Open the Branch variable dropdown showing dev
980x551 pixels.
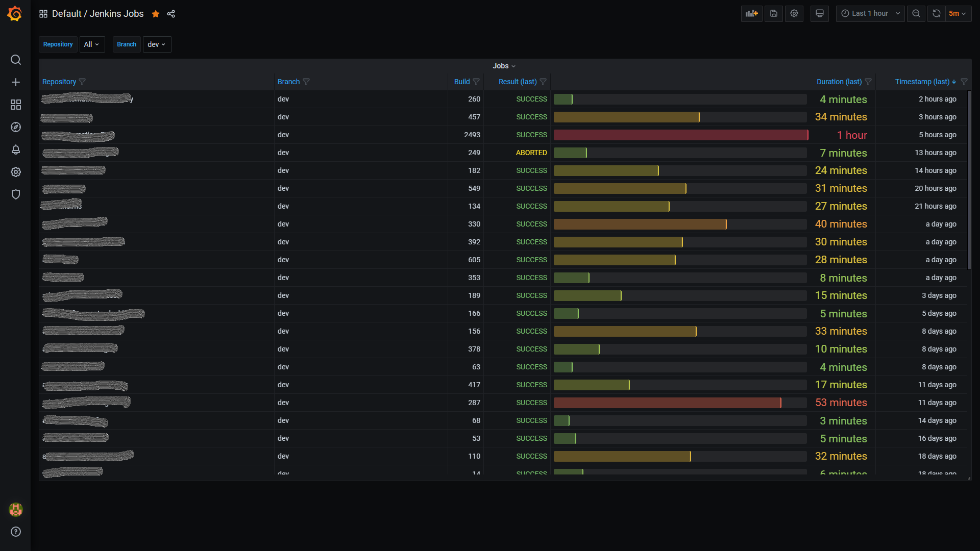[157, 44]
